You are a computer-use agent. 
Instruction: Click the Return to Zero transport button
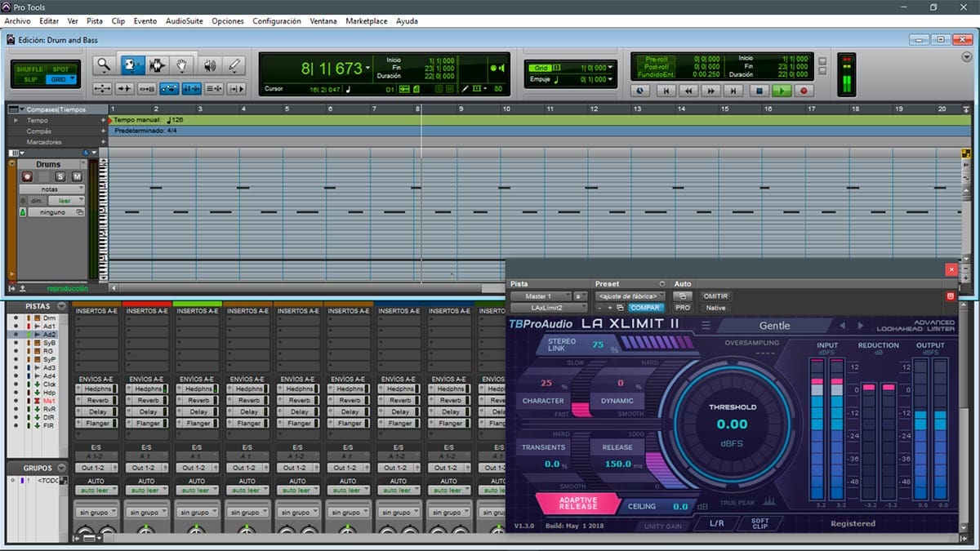[x=666, y=91]
